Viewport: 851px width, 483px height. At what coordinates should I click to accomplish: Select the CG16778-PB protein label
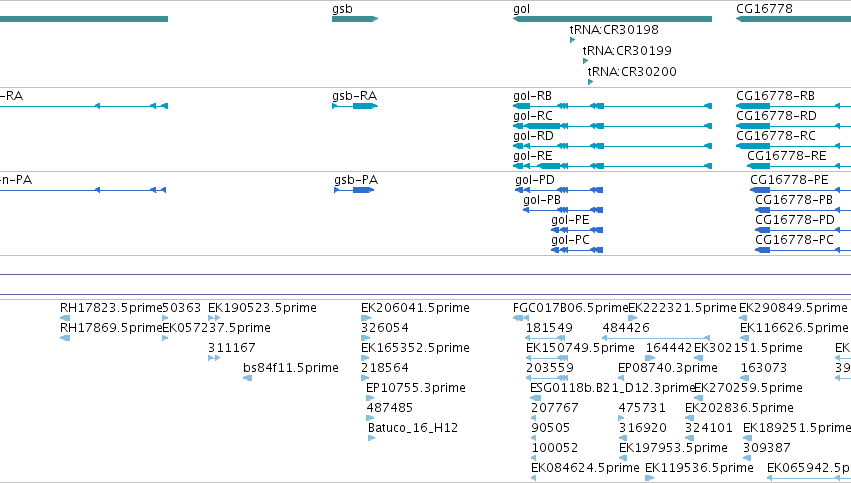[x=793, y=200]
